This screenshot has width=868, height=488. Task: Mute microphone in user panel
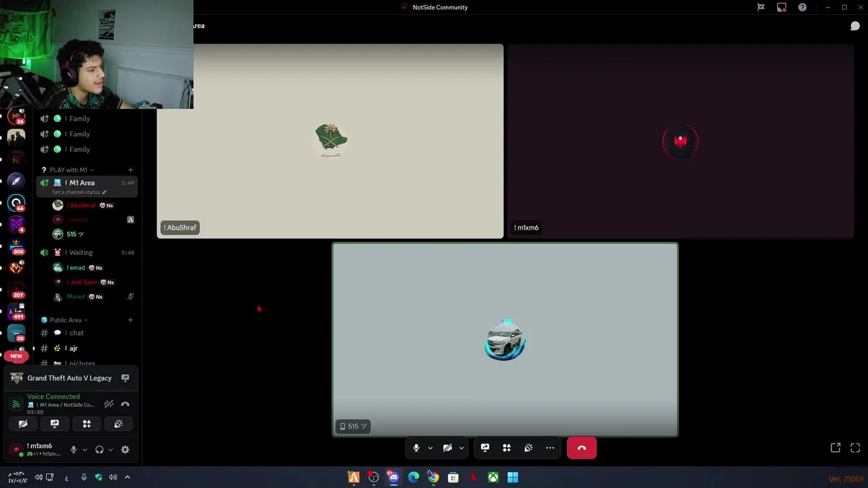pos(73,449)
